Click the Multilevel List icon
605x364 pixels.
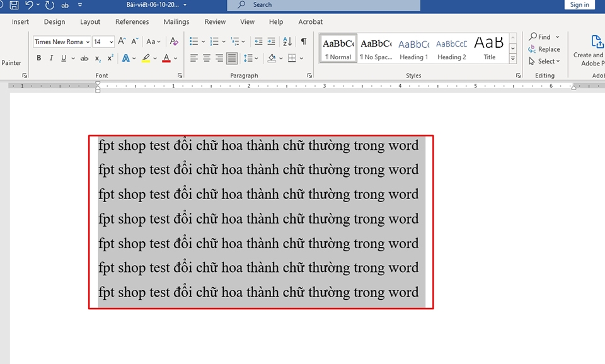tap(235, 42)
